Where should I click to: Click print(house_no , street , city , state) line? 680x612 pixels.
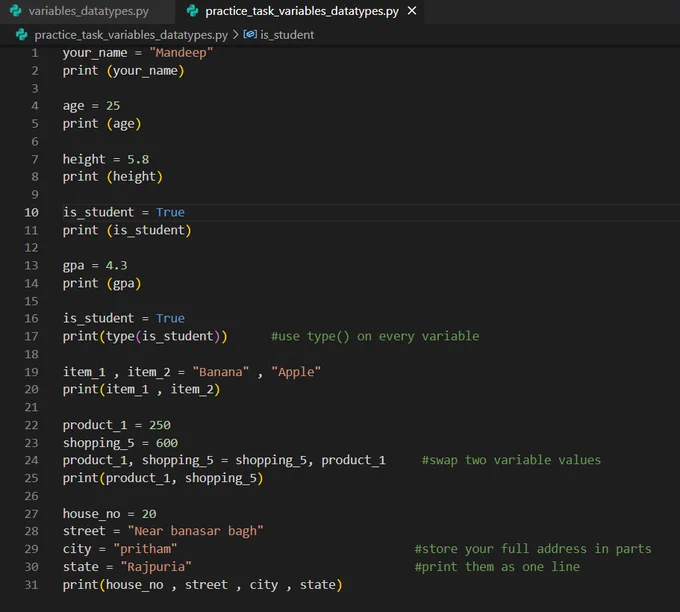click(203, 585)
